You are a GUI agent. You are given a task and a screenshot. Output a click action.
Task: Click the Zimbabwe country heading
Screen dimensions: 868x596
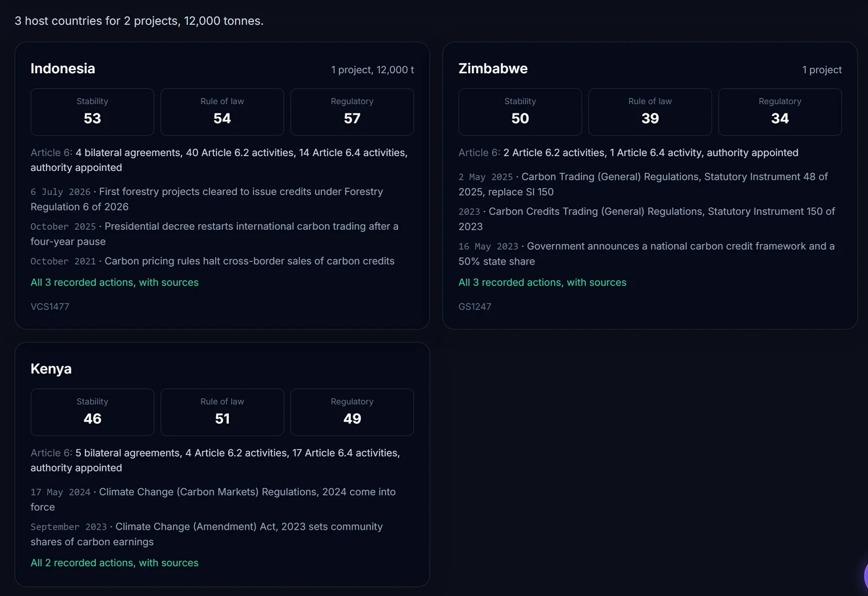[x=493, y=69]
